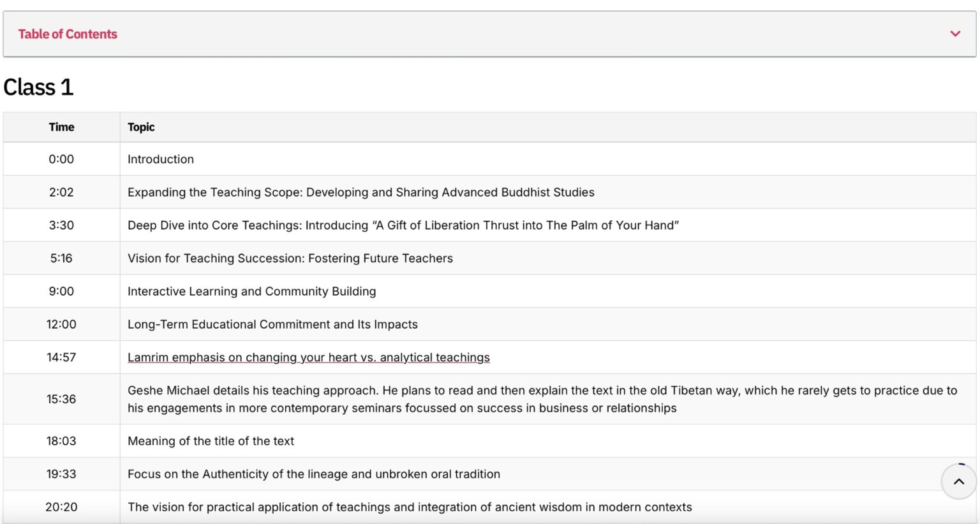
Task: Open the Lamrim emphasis link
Action: pos(308,357)
